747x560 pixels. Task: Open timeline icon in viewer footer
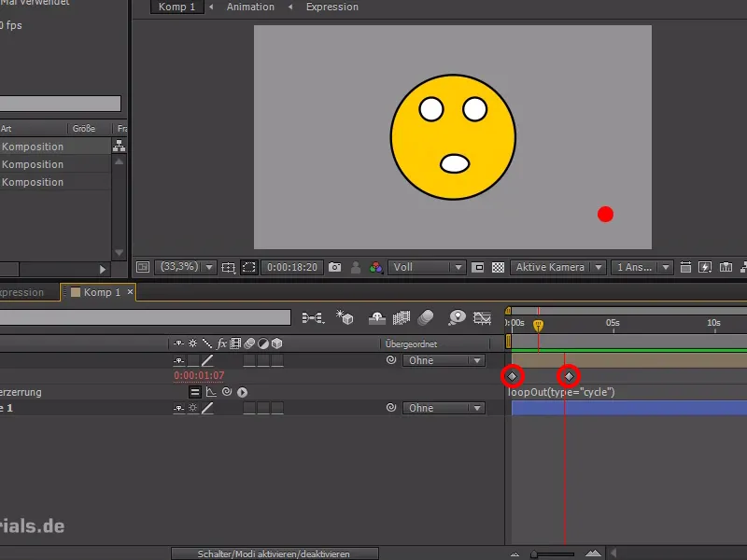pos(726,267)
